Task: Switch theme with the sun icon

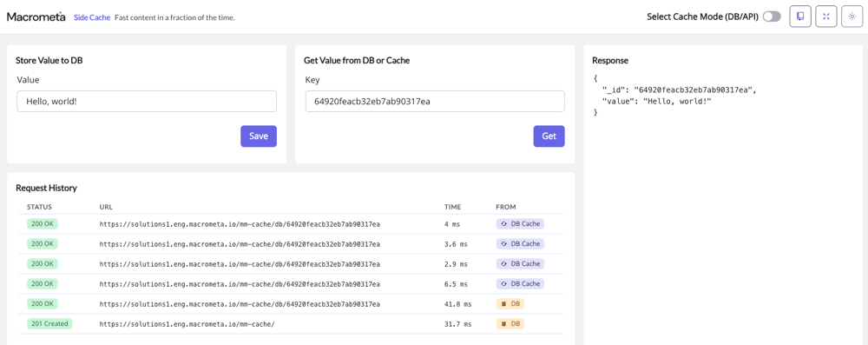Action: click(852, 17)
